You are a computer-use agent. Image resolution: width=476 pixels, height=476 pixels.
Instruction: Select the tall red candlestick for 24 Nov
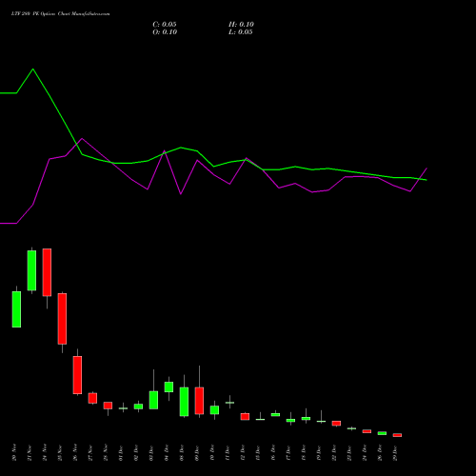[47, 272]
